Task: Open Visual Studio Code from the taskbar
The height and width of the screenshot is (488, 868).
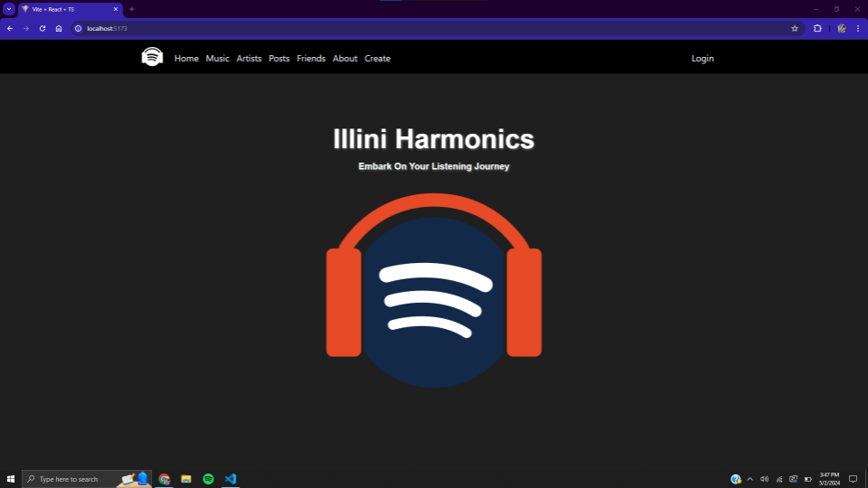Action: [x=231, y=479]
